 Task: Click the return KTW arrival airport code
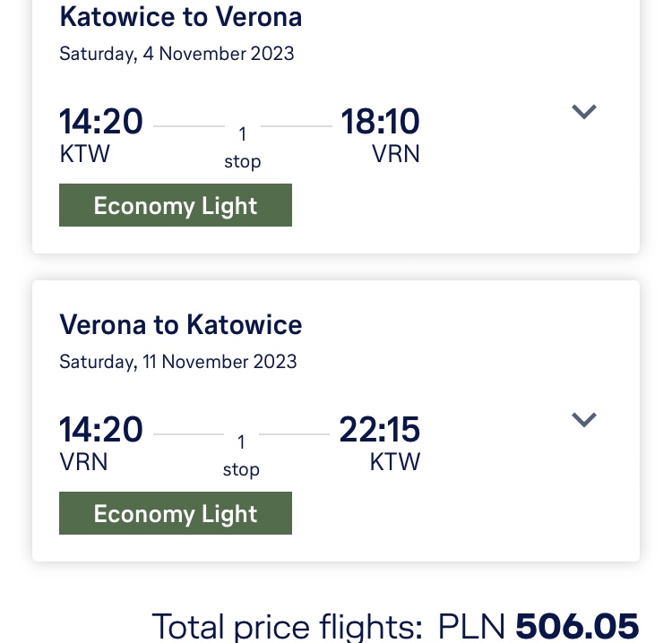(x=395, y=462)
